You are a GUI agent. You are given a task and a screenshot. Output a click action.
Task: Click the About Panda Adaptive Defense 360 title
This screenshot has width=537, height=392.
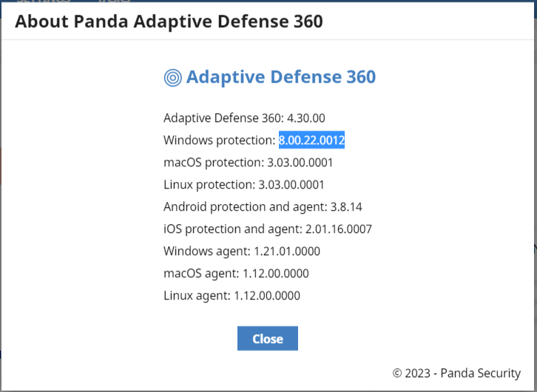169,21
